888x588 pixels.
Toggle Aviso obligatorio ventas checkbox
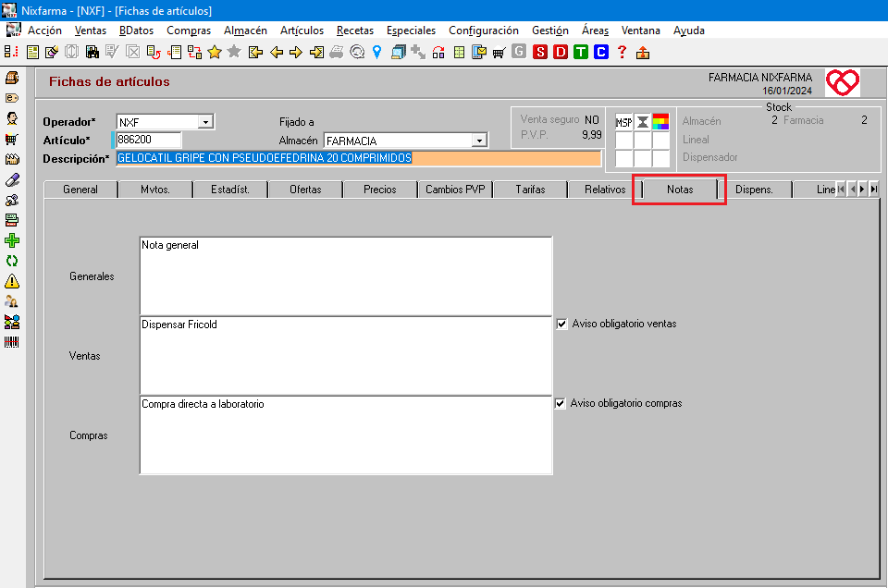coord(561,325)
